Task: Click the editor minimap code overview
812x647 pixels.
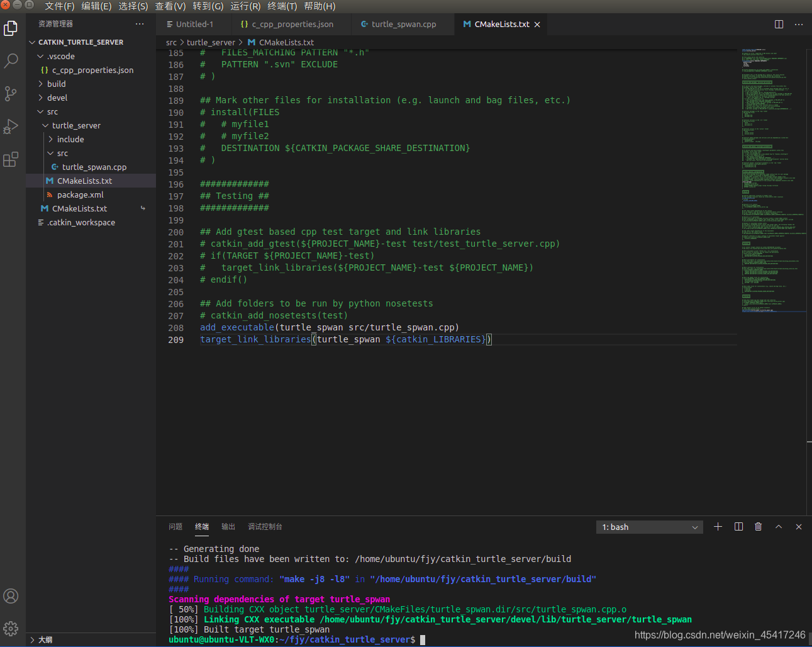Action: [773, 179]
